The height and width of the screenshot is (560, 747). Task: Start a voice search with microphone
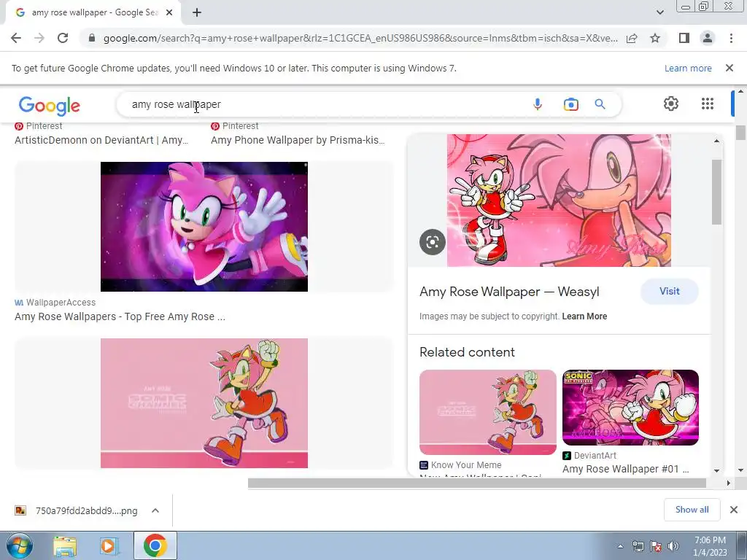538,104
